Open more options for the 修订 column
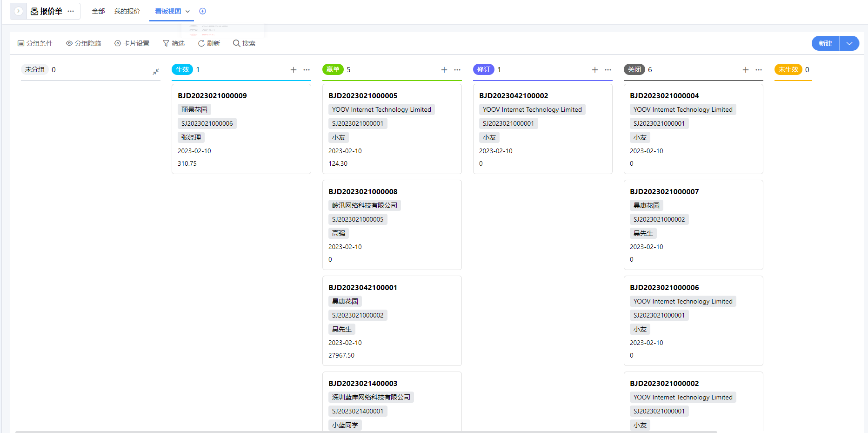 click(x=608, y=70)
